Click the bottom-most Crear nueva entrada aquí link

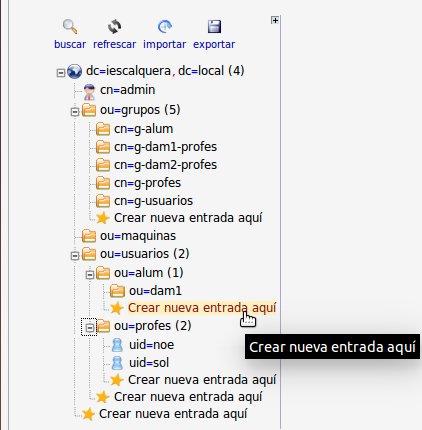click(x=173, y=414)
